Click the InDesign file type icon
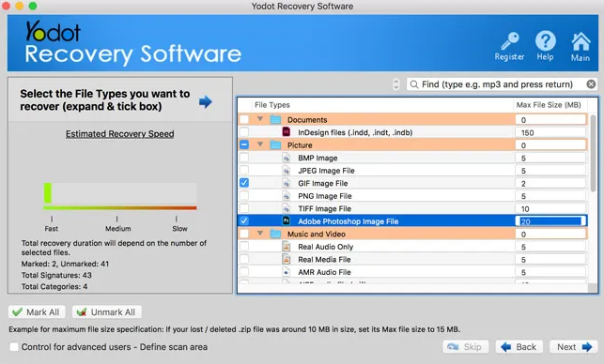 (287, 132)
